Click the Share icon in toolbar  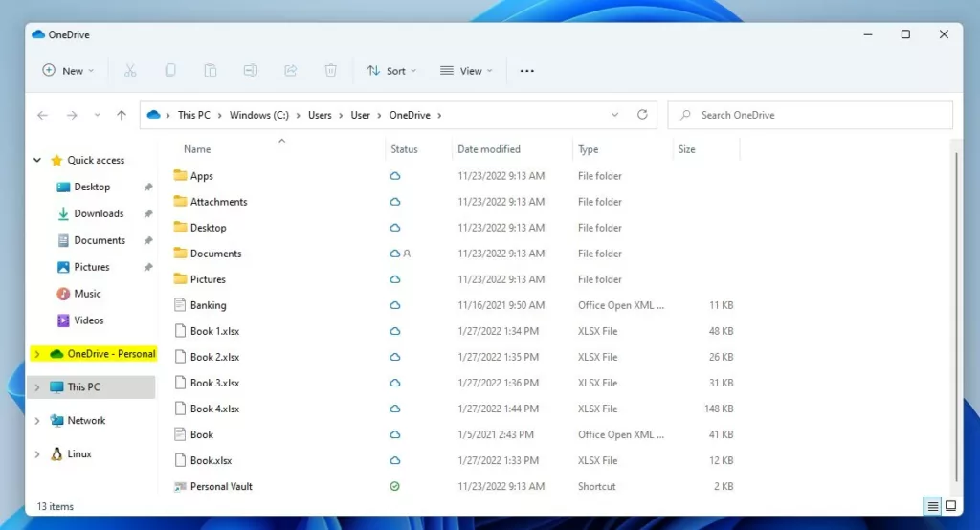pyautogui.click(x=290, y=71)
